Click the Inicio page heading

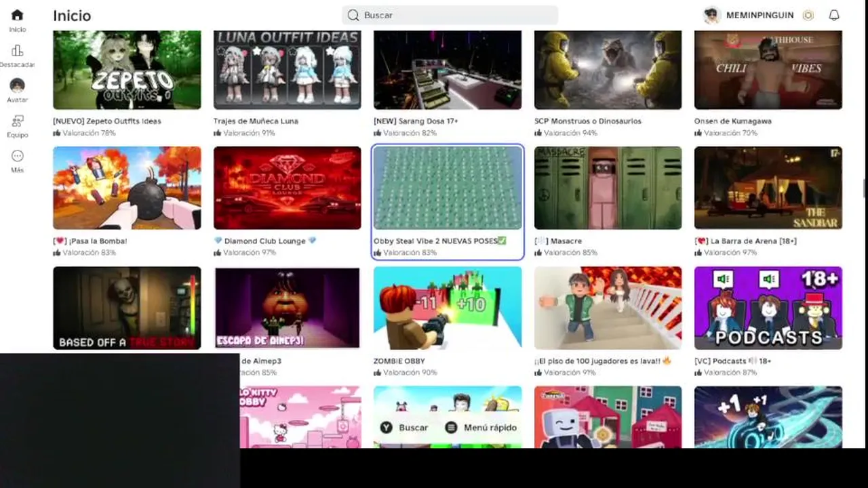point(72,16)
